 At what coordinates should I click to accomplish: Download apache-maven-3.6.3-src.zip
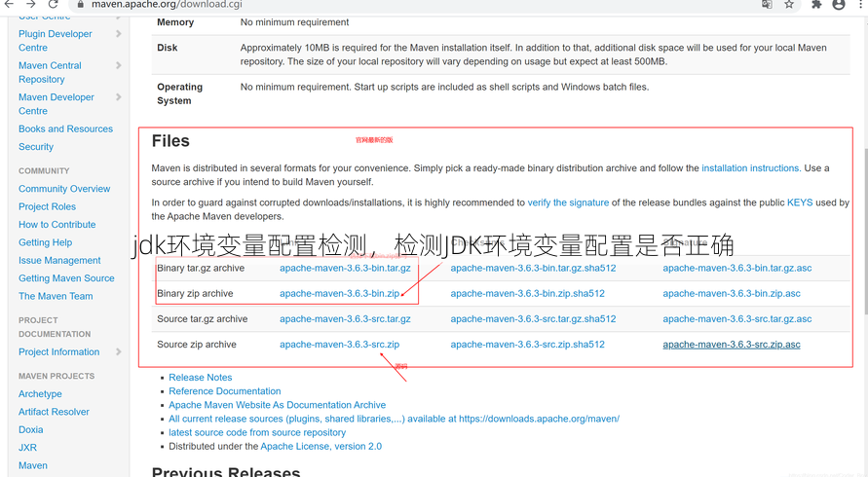pos(339,345)
